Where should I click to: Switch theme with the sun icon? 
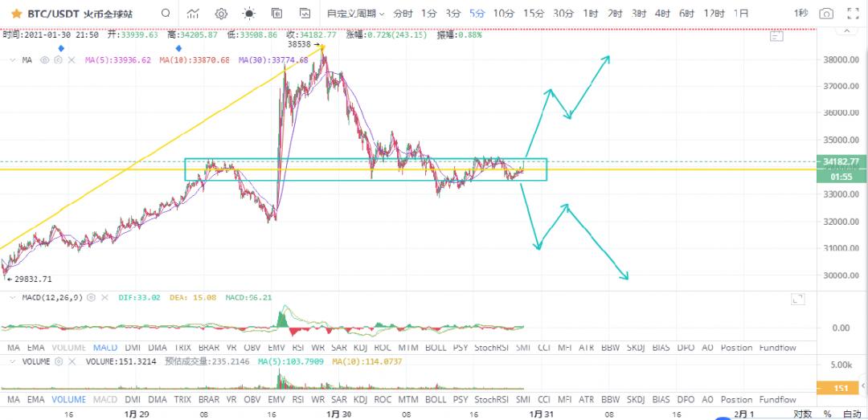pyautogui.click(x=249, y=14)
